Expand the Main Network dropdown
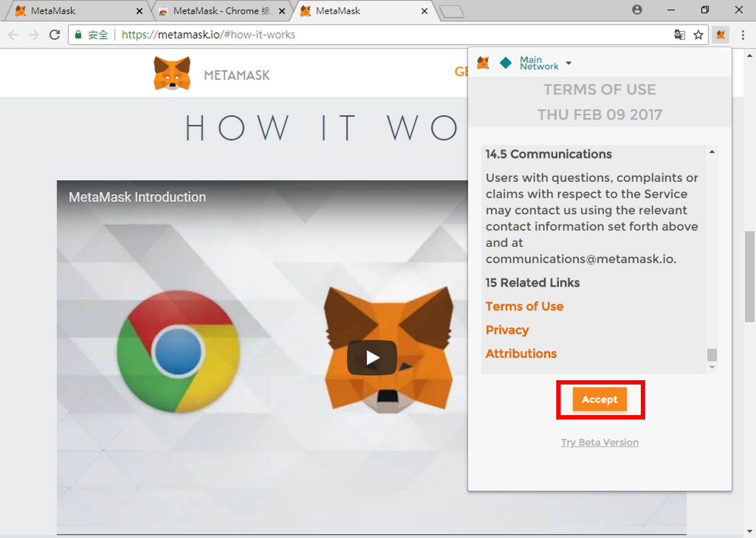This screenshot has height=538, width=756. [x=546, y=63]
